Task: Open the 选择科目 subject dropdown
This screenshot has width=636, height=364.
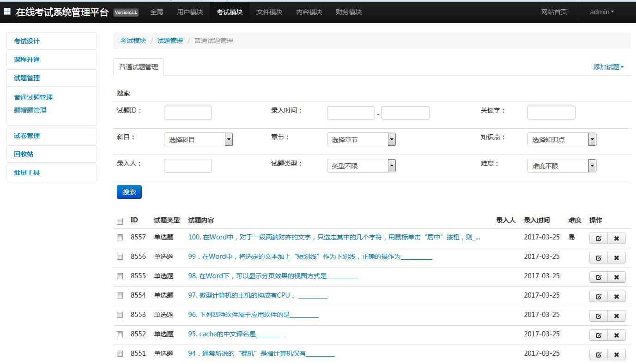Action: [x=198, y=139]
